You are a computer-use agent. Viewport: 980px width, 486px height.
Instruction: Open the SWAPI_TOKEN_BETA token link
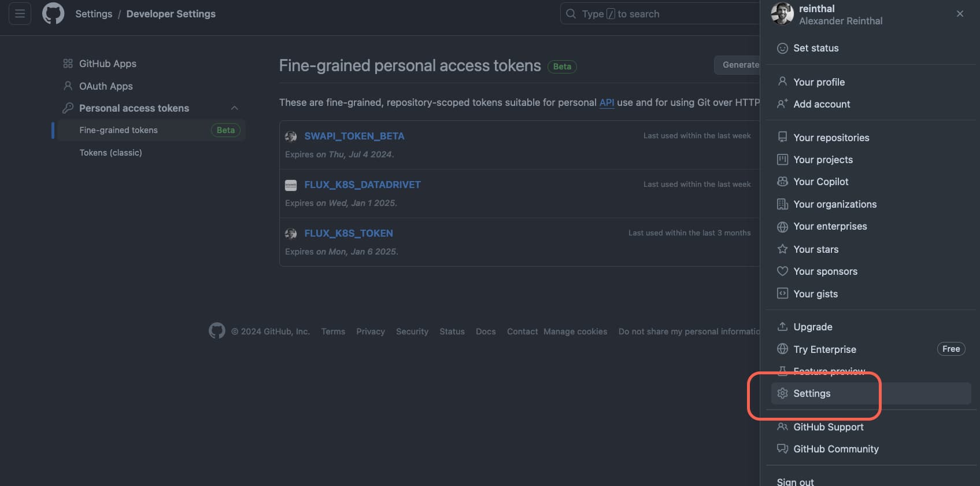(354, 136)
